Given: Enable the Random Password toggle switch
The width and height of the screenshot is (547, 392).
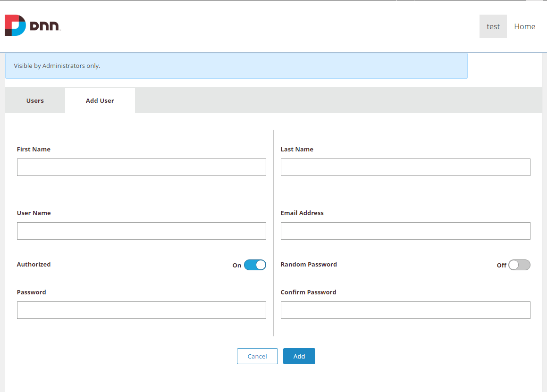Looking at the screenshot, I should coord(519,265).
